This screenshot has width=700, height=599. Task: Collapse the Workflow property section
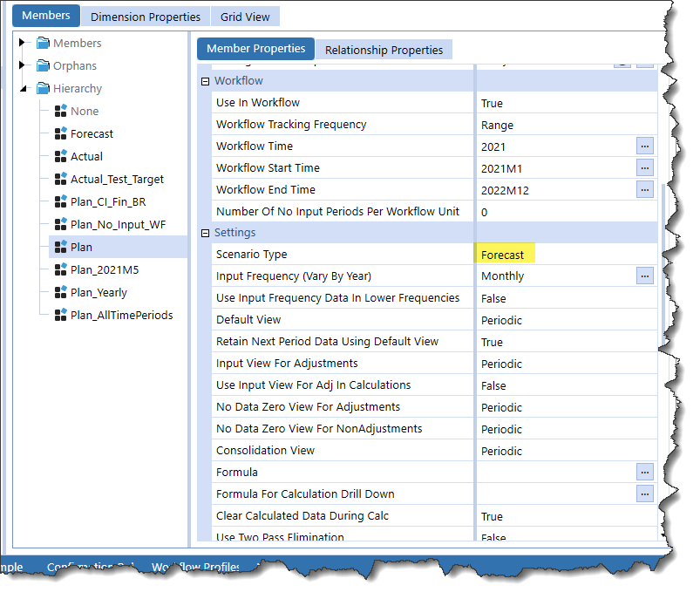(x=206, y=81)
